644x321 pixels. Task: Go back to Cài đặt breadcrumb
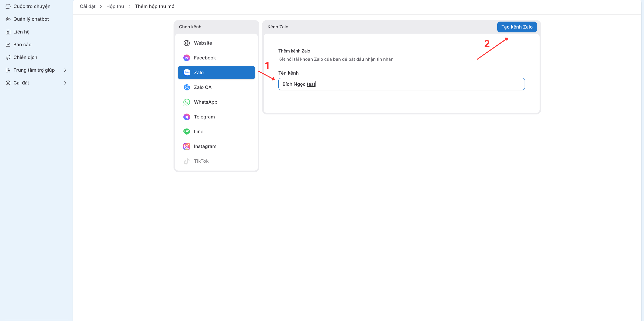[87, 6]
